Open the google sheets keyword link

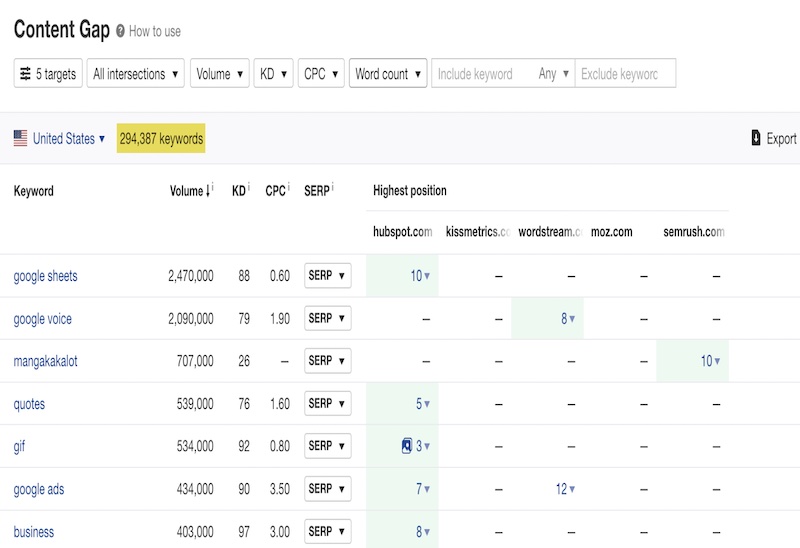pos(45,276)
